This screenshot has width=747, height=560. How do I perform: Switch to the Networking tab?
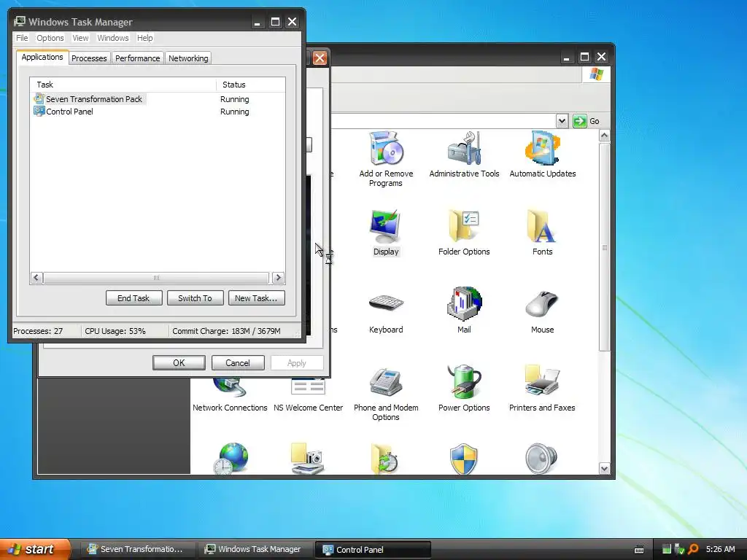(188, 58)
